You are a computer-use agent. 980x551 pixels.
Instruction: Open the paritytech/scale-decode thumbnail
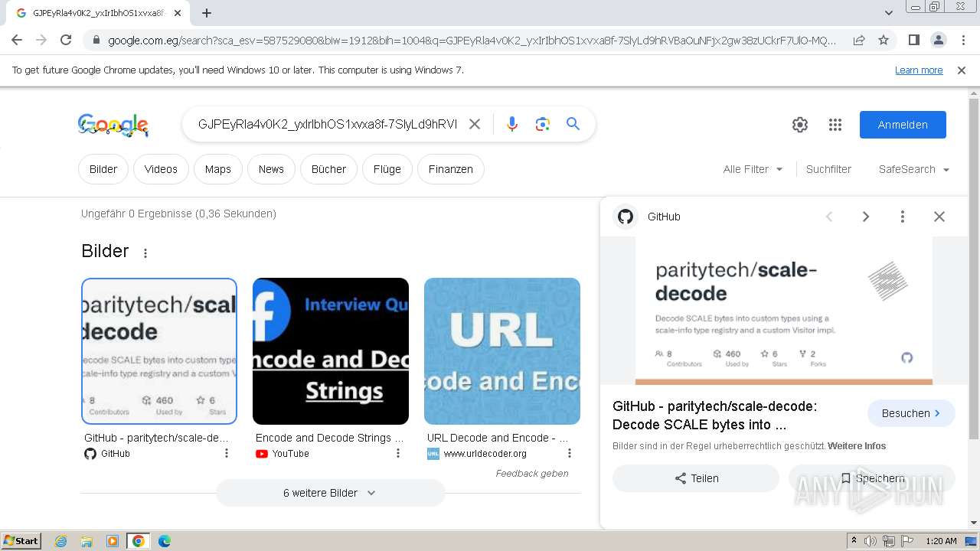tap(159, 351)
